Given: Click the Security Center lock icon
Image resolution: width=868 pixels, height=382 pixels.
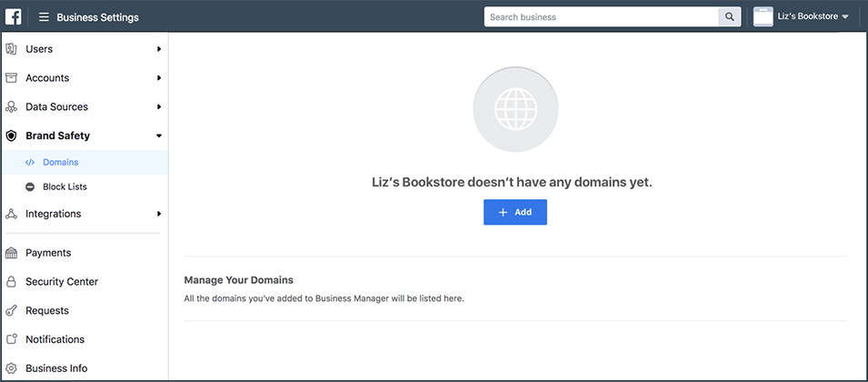Looking at the screenshot, I should [x=11, y=282].
